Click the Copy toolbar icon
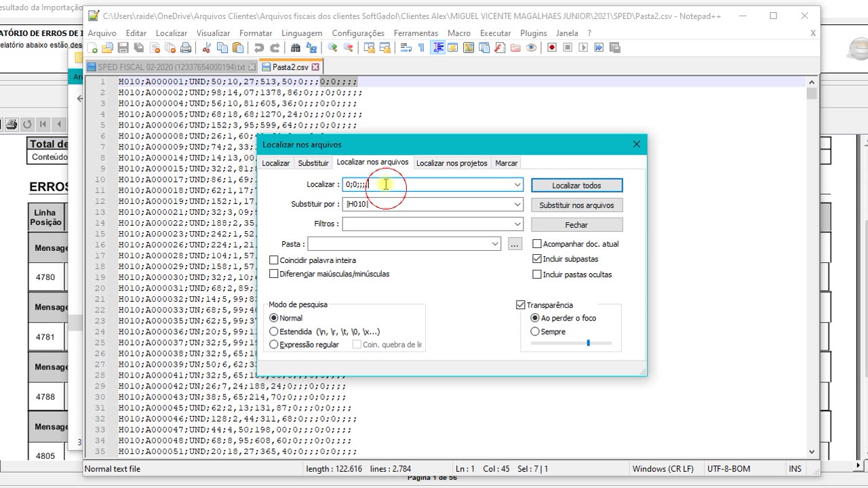Image resolution: width=868 pixels, height=488 pixels. tap(222, 47)
